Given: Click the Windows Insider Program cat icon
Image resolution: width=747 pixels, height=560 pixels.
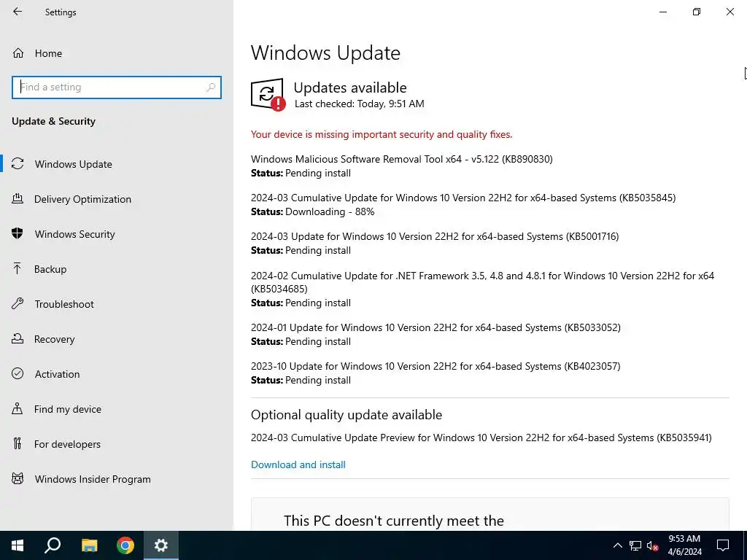Looking at the screenshot, I should [18, 478].
